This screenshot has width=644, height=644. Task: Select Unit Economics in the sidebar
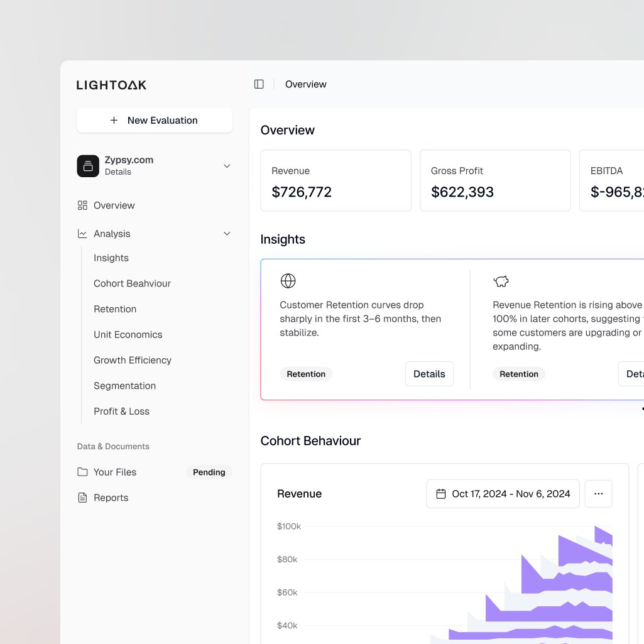128,335
